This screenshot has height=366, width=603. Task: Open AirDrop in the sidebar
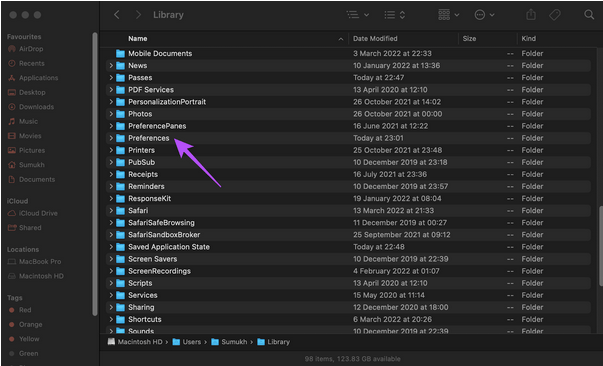point(26,49)
